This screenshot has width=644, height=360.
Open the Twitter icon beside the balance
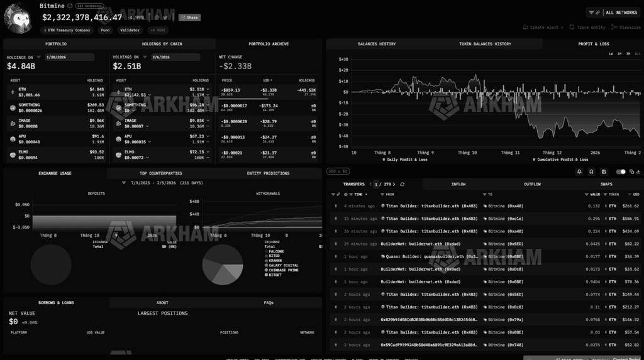coord(165,18)
